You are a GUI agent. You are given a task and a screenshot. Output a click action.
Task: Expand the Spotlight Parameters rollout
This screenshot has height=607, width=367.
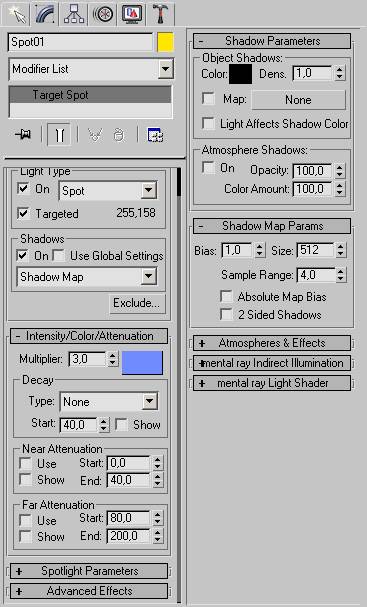click(89, 571)
